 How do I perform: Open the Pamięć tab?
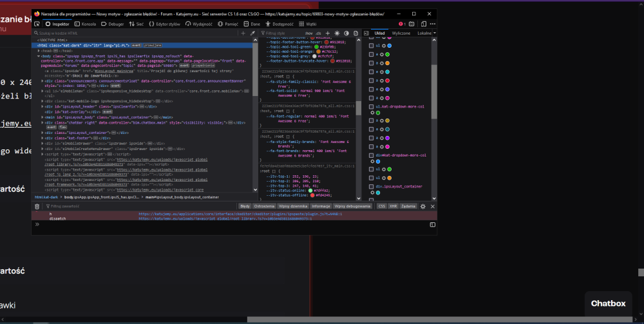[x=228, y=24]
